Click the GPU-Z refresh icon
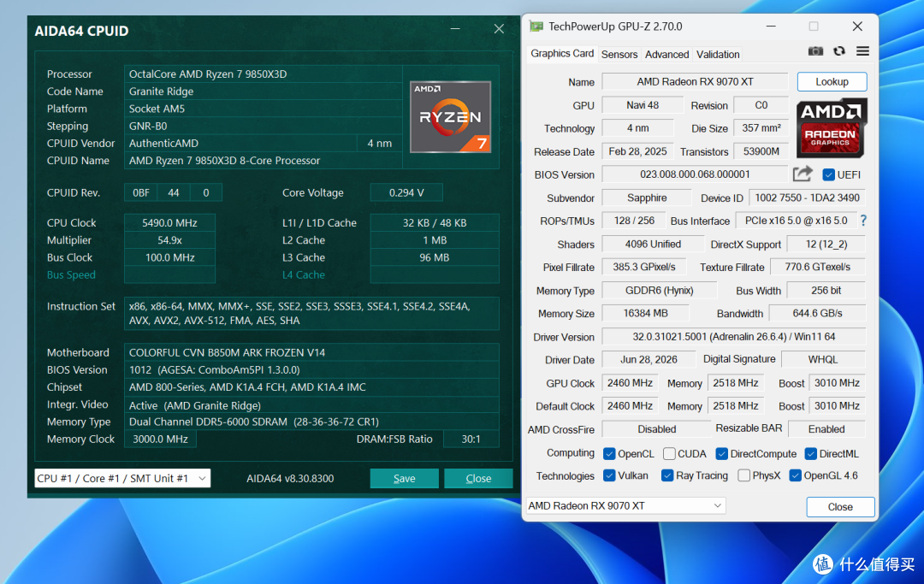The height and width of the screenshot is (584, 924). (x=839, y=51)
